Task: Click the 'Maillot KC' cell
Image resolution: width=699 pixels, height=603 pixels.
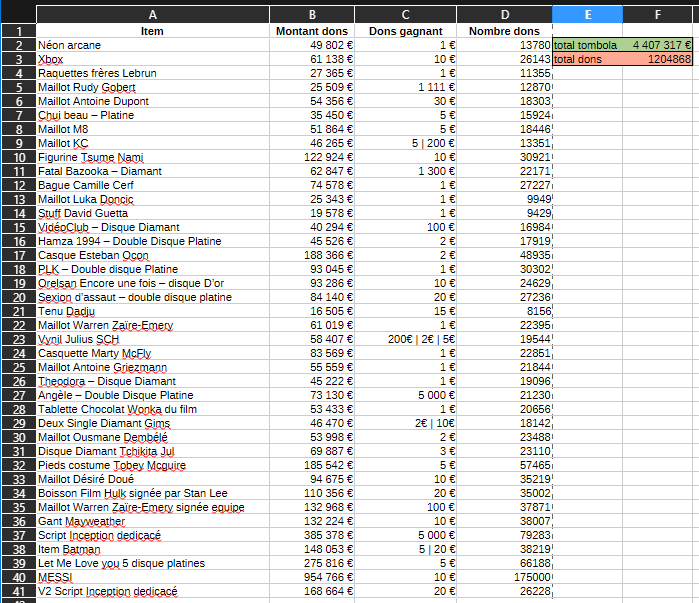Action: coord(152,143)
